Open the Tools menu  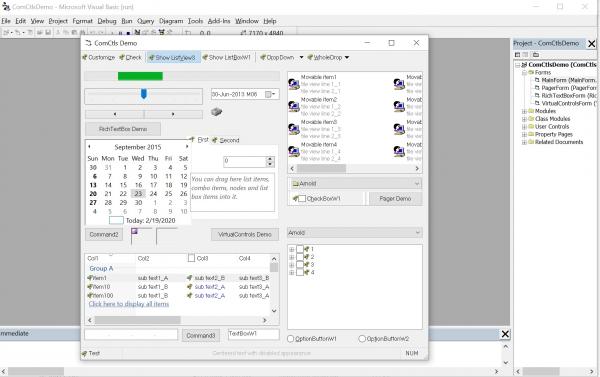195,21
